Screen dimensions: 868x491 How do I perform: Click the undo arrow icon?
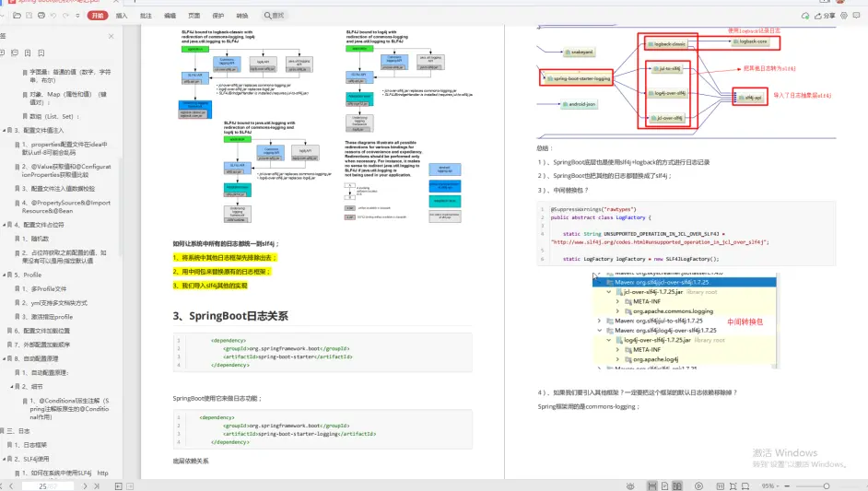pyautogui.click(x=53, y=16)
